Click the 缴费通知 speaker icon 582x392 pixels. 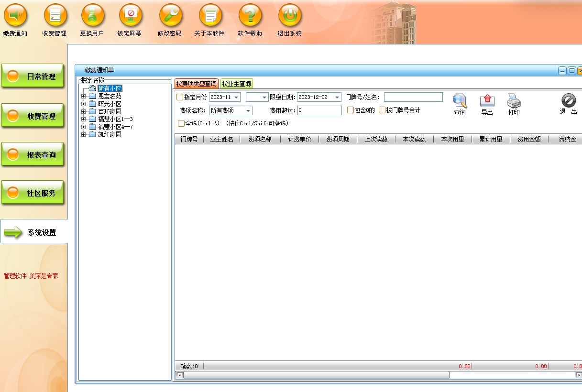15,16
